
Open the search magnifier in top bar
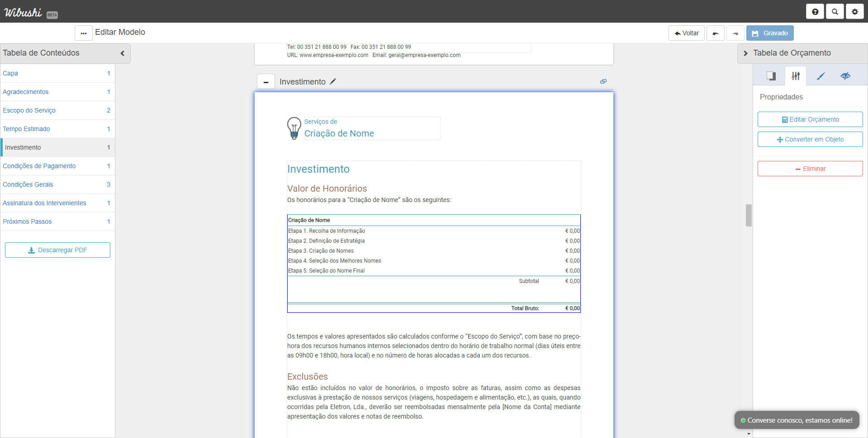coord(835,12)
